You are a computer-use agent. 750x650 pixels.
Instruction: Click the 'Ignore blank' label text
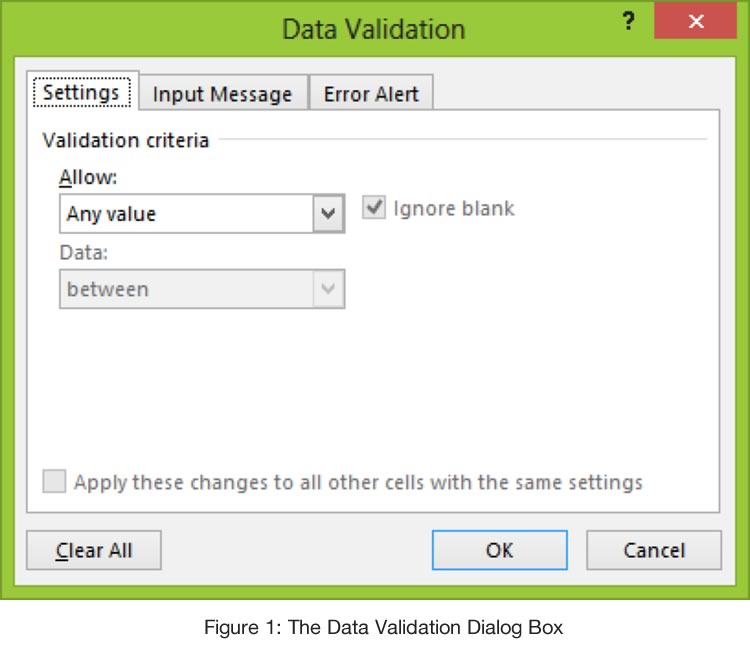454,209
